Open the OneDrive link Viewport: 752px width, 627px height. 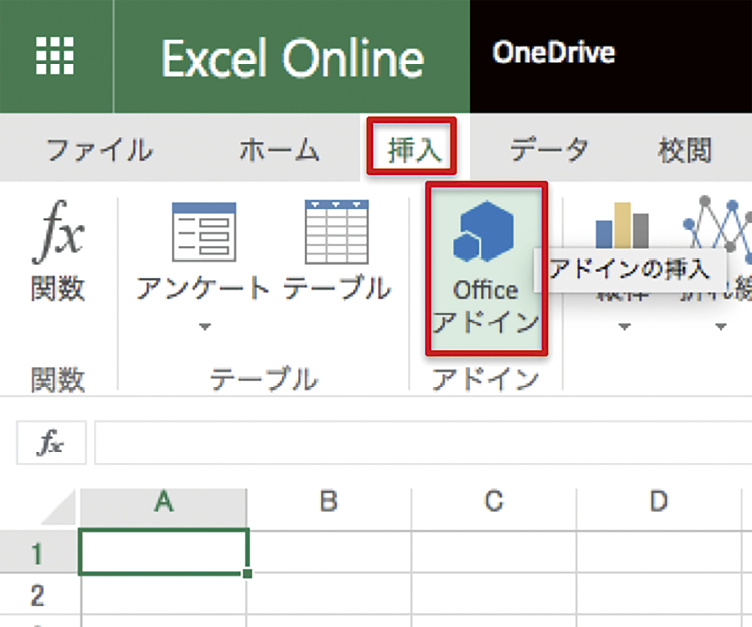(x=553, y=52)
